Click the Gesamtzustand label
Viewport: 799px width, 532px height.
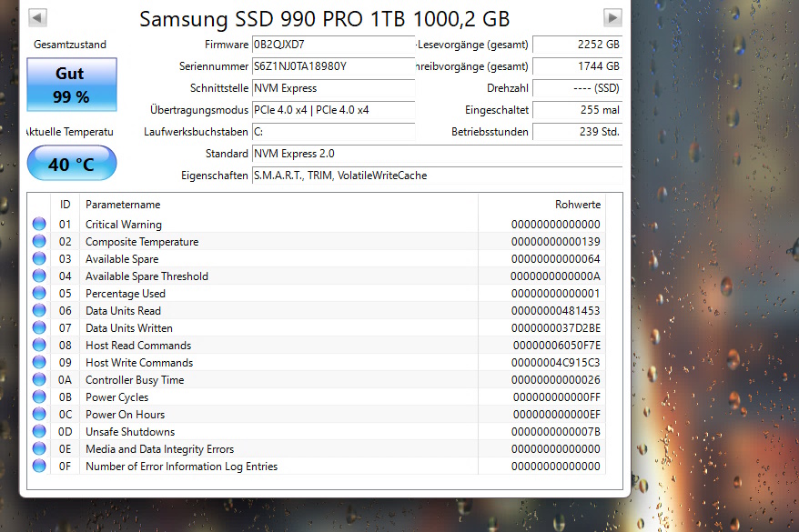click(x=70, y=45)
